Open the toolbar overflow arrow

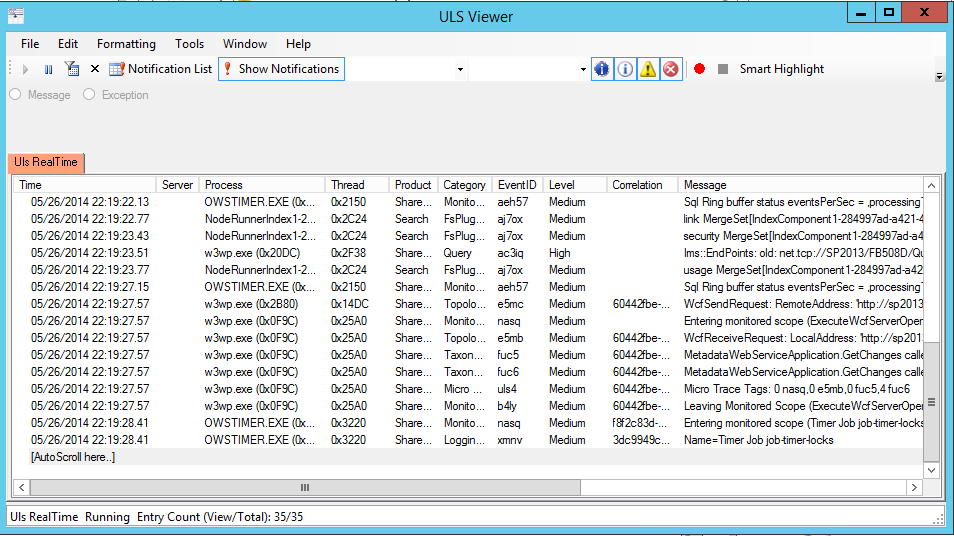[x=939, y=76]
